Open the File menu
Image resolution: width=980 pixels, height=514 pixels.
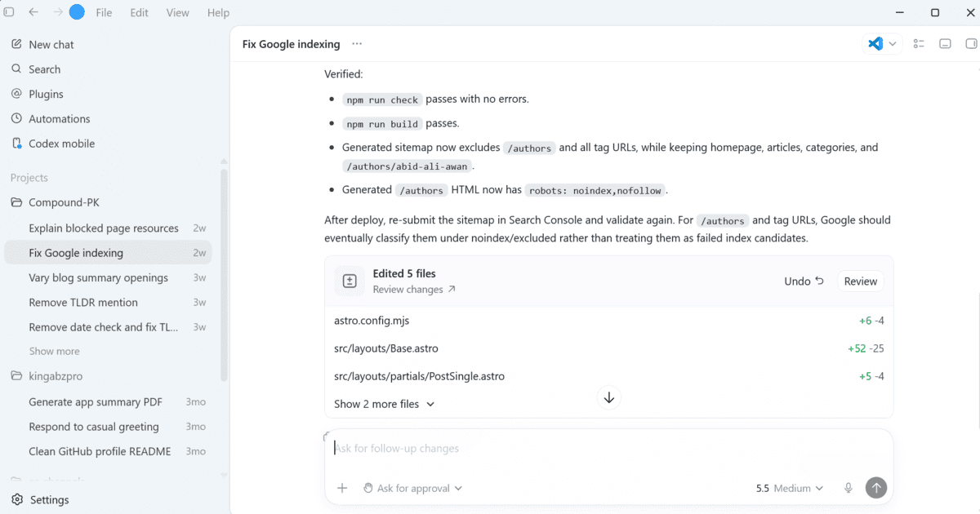point(104,12)
